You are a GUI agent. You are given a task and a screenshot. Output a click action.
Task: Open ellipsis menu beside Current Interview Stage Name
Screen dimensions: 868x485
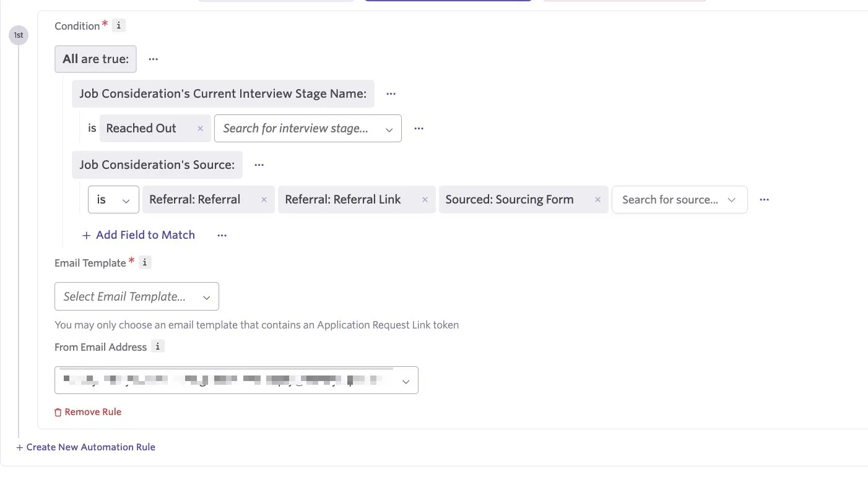click(x=391, y=93)
